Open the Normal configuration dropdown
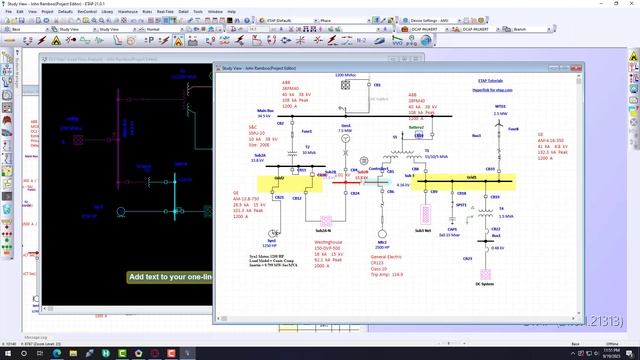 click(x=165, y=29)
